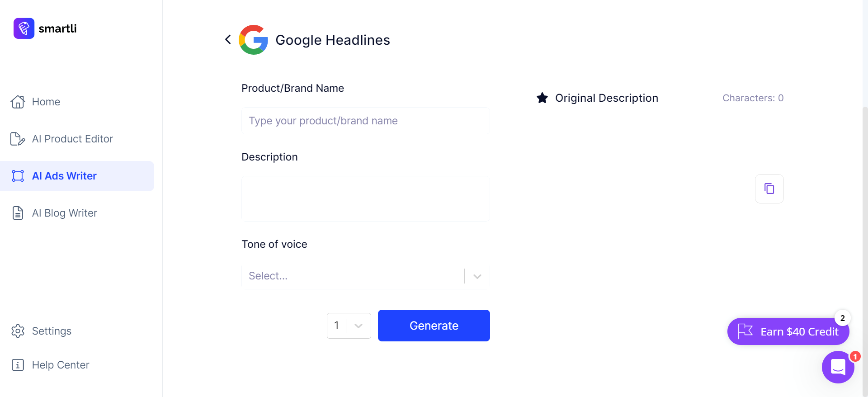Click the Help Center info icon

pyautogui.click(x=18, y=365)
